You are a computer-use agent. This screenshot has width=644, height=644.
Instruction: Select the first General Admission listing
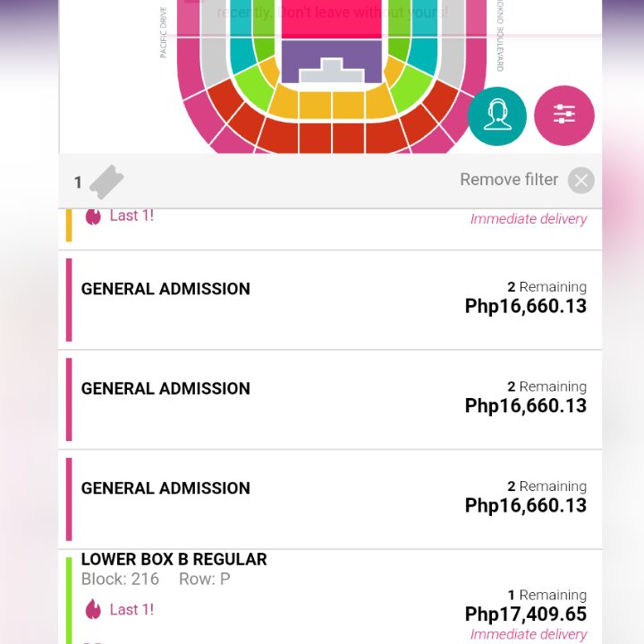(x=330, y=300)
